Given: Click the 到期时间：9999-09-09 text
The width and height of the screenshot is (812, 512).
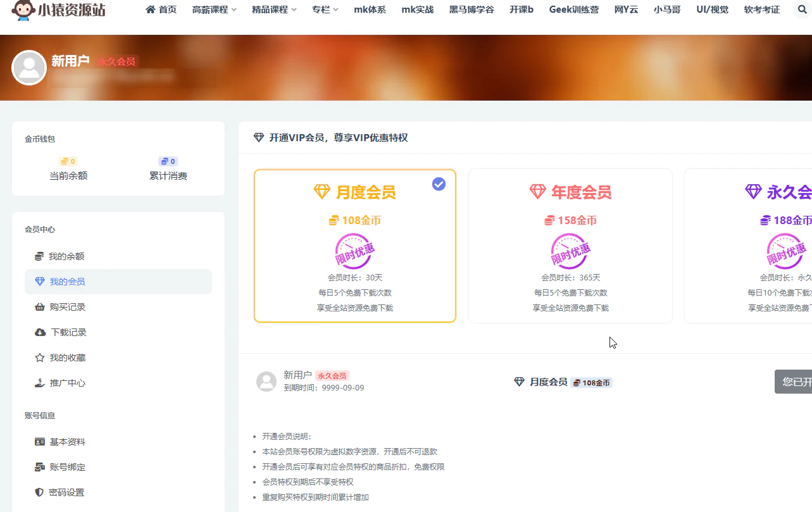Looking at the screenshot, I should (324, 388).
